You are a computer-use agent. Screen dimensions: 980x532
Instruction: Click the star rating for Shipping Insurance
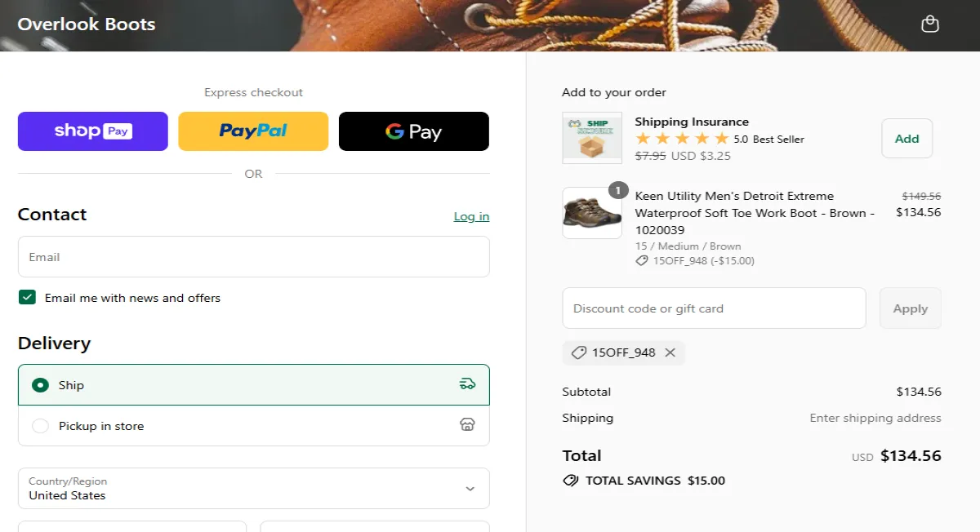pyautogui.click(x=684, y=138)
